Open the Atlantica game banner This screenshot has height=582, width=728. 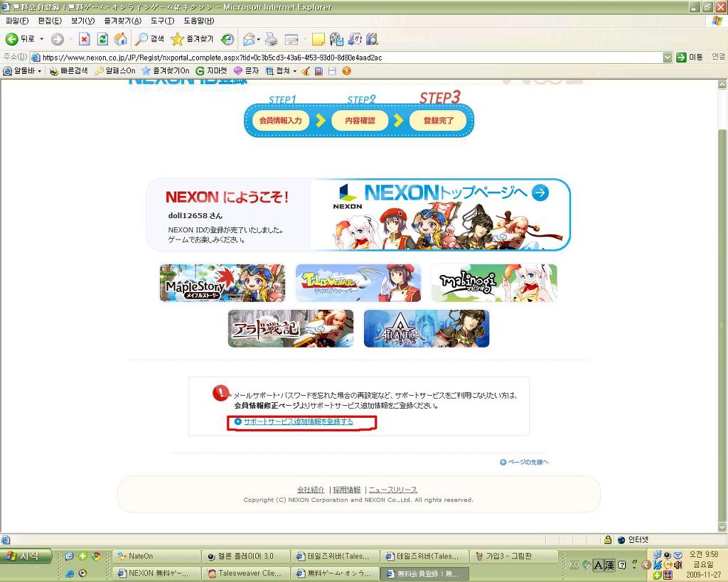(x=427, y=328)
